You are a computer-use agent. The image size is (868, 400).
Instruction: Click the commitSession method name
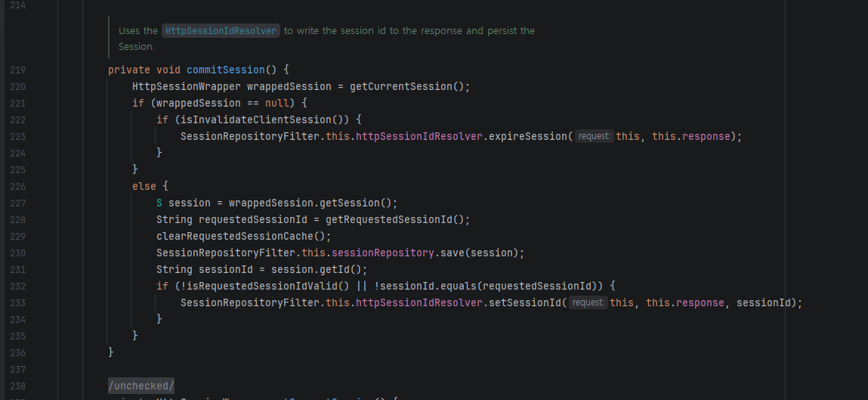(226, 70)
